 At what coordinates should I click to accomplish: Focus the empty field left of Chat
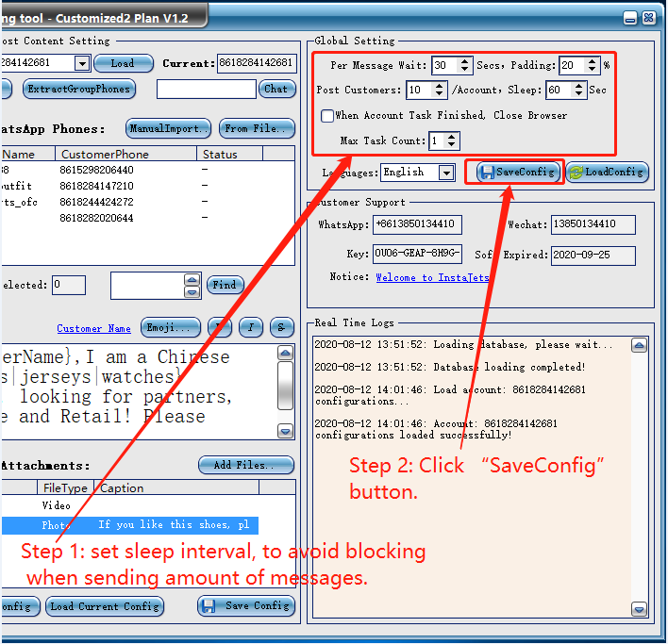point(207,89)
